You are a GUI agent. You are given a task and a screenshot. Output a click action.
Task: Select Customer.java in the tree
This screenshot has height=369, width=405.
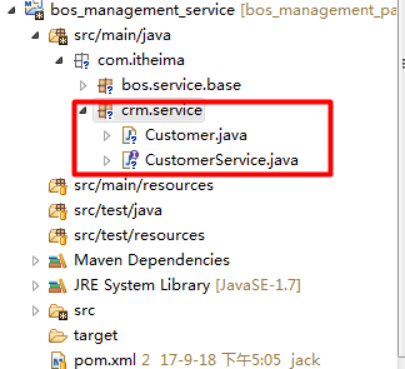point(196,135)
